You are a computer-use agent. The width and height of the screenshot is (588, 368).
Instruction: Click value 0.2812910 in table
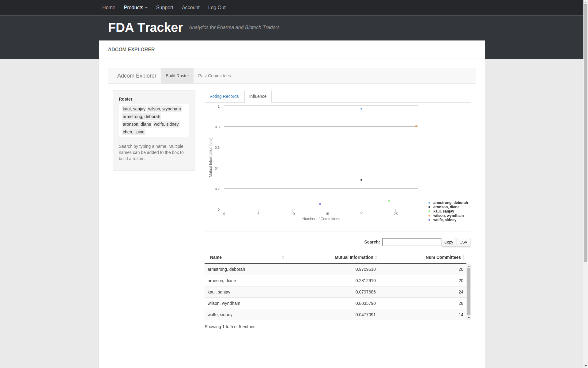point(365,281)
